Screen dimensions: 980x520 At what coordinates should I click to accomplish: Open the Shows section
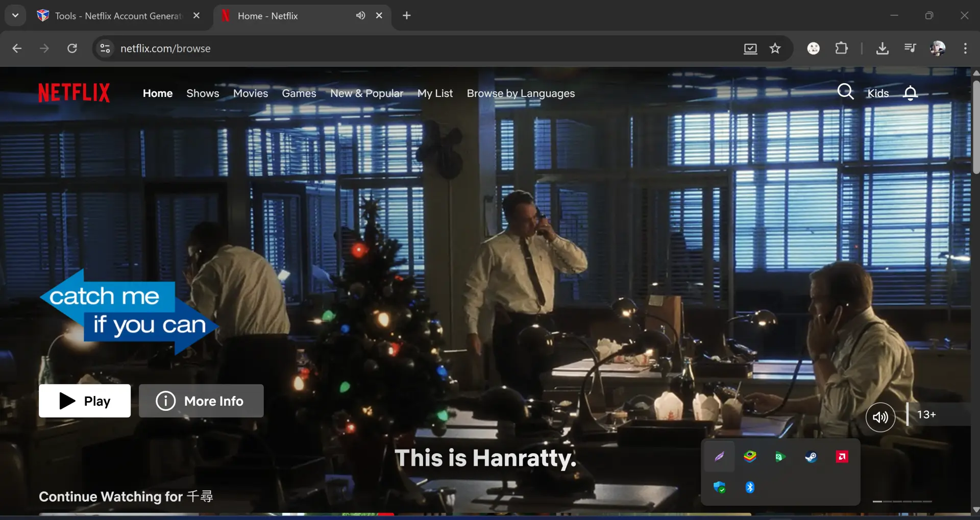coord(203,93)
